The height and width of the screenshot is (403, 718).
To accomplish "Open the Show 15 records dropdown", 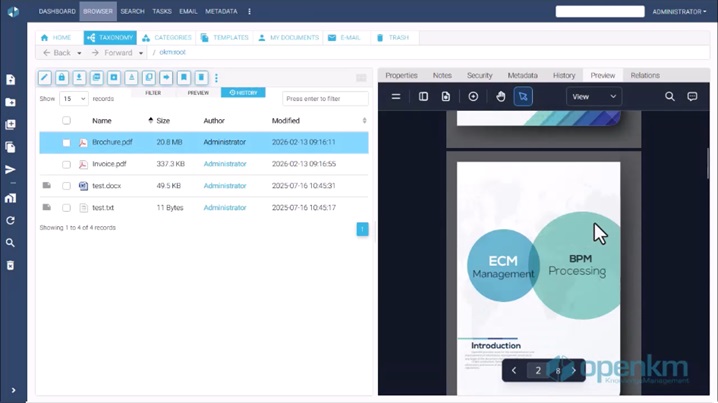I will click(74, 98).
